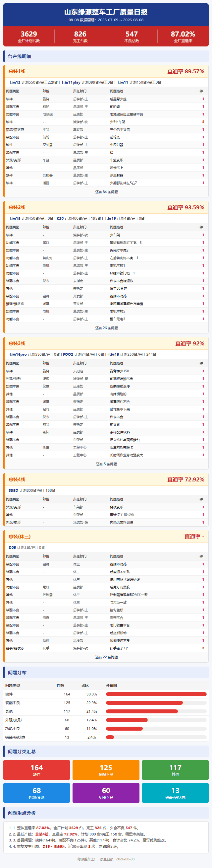The height and width of the screenshot is (868, 212).
Task: Click the K20 model label
Action: (x=60, y=218)
